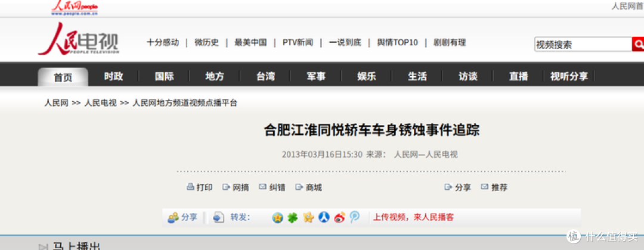Open the 微历史 link
The image size is (644, 250).
click(x=206, y=43)
